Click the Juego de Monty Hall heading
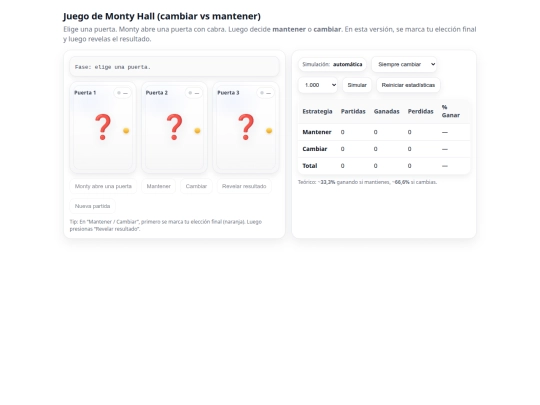The image size is (540, 405). [x=162, y=16]
